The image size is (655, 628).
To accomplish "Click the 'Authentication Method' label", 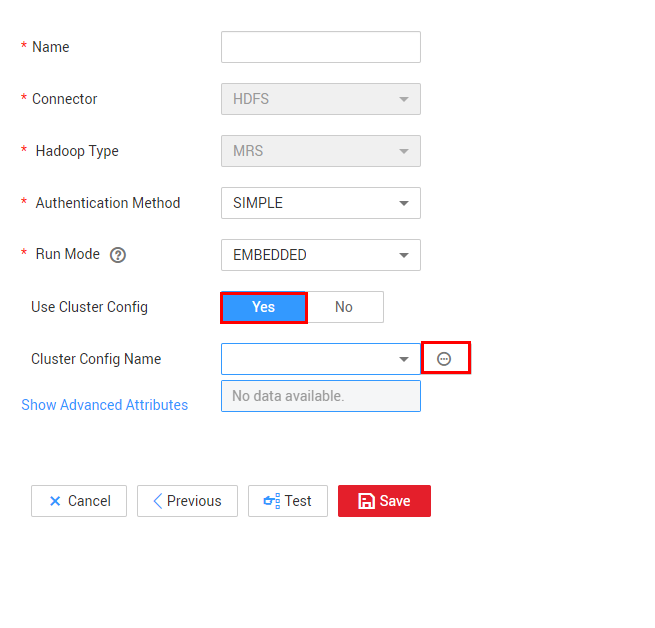I will 108,203.
